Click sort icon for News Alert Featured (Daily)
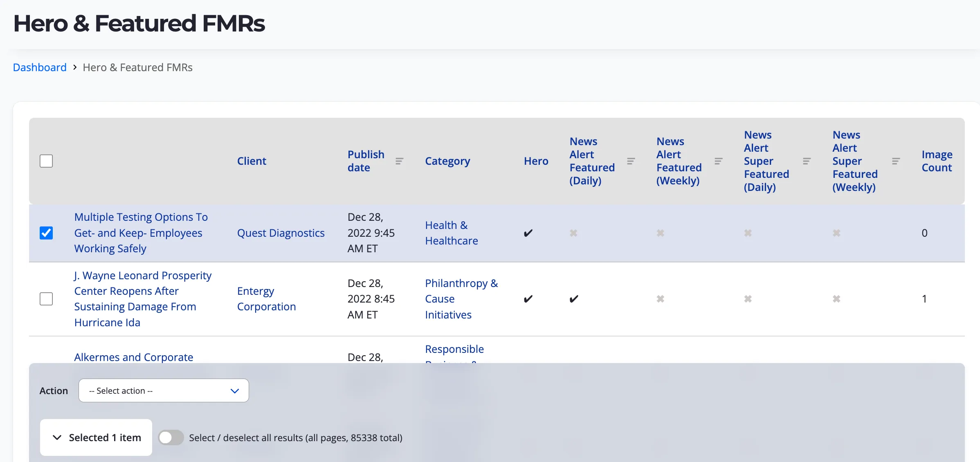The height and width of the screenshot is (462, 980). click(x=631, y=161)
